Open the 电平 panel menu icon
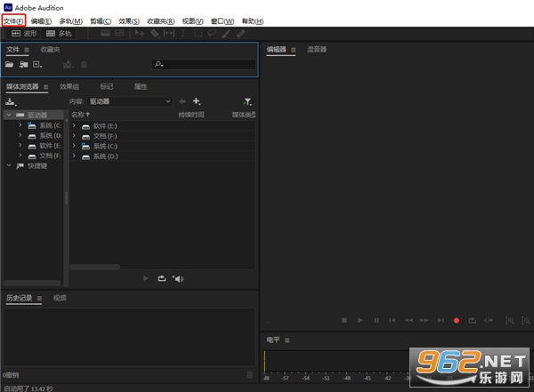This screenshot has height=392, width=534. tap(287, 340)
